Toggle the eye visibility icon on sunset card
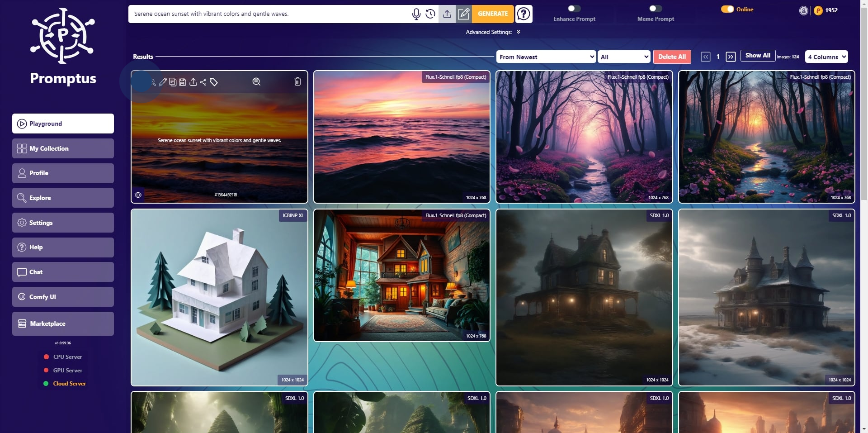Image resolution: width=868 pixels, height=433 pixels. coord(138,195)
